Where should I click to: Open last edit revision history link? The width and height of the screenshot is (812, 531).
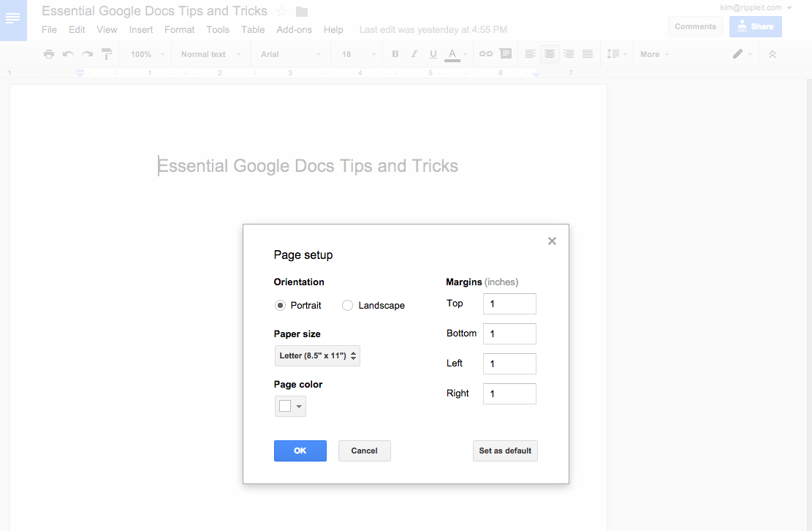click(433, 29)
